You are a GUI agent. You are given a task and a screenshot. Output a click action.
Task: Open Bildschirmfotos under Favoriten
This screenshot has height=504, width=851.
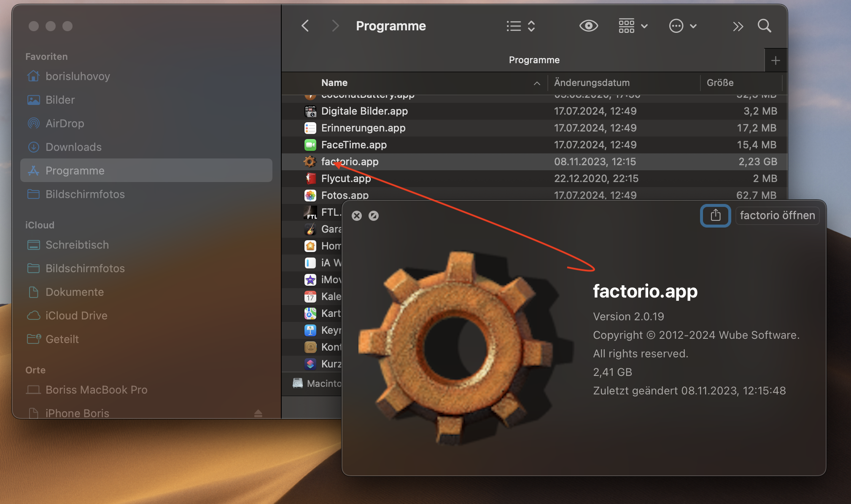tap(146, 194)
